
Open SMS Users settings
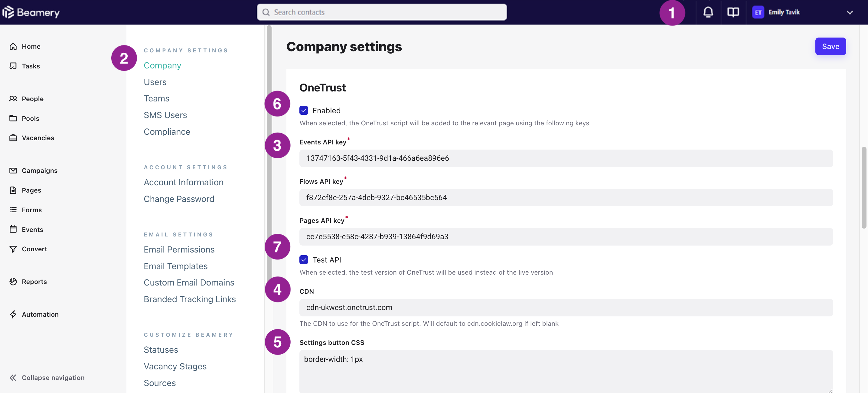(x=165, y=115)
